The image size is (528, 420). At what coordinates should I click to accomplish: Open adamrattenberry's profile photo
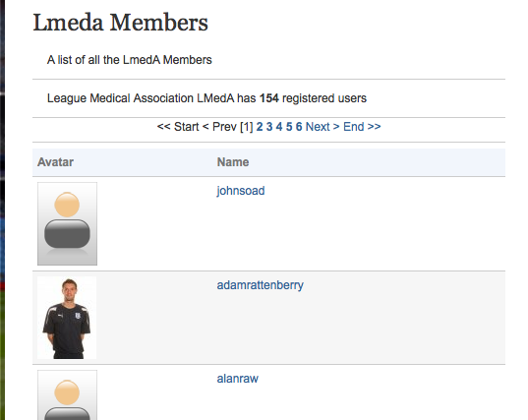click(67, 318)
